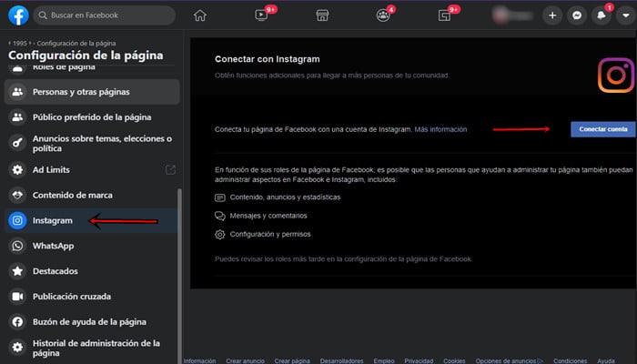Click the Ad Limits external link icon

tap(171, 170)
